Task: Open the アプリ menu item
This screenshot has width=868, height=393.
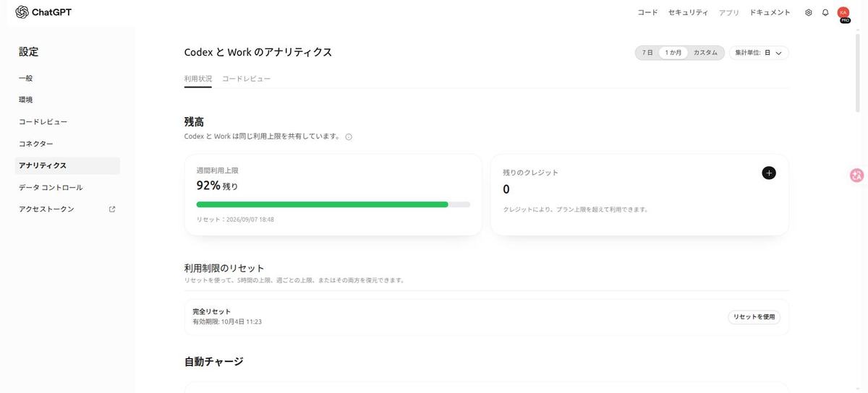Action: (729, 12)
